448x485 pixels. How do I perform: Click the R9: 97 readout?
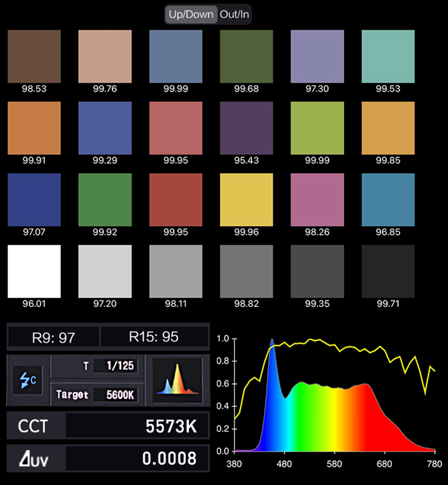[x=53, y=337]
